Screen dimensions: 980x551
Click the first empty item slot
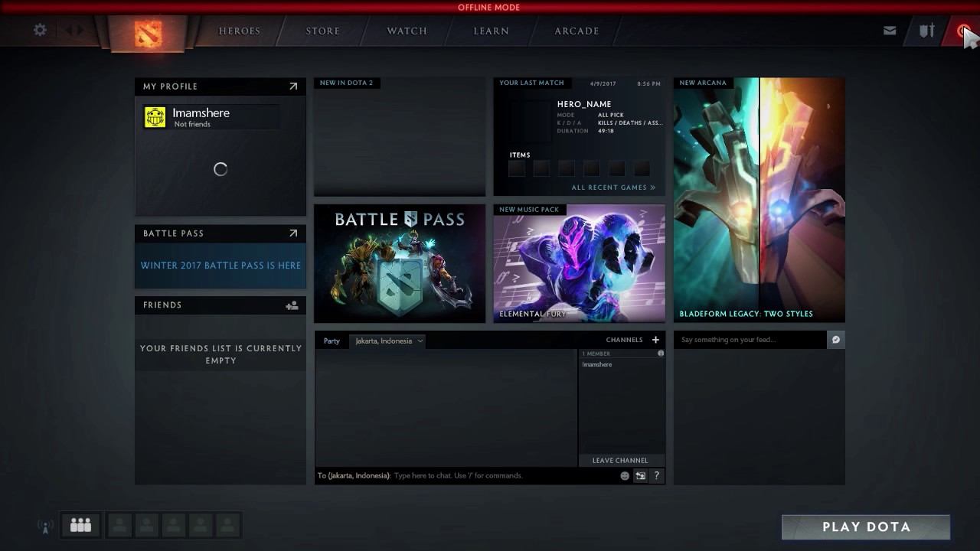coord(518,169)
